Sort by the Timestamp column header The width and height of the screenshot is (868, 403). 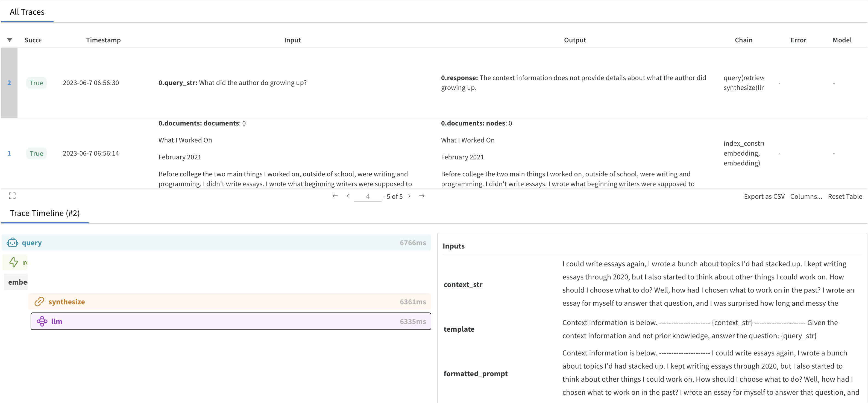point(103,40)
